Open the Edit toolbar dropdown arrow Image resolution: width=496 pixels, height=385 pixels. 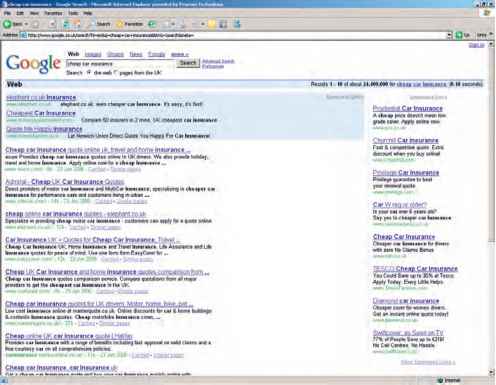[x=202, y=24]
